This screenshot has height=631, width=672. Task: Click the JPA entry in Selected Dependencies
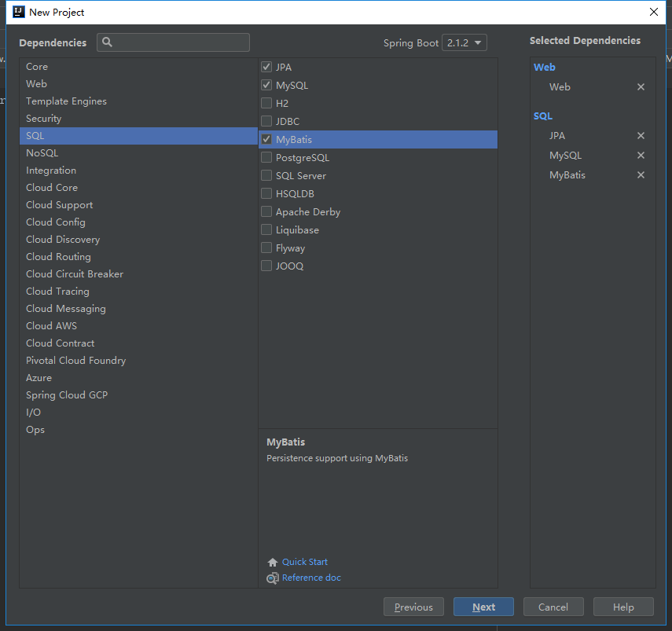click(x=557, y=136)
